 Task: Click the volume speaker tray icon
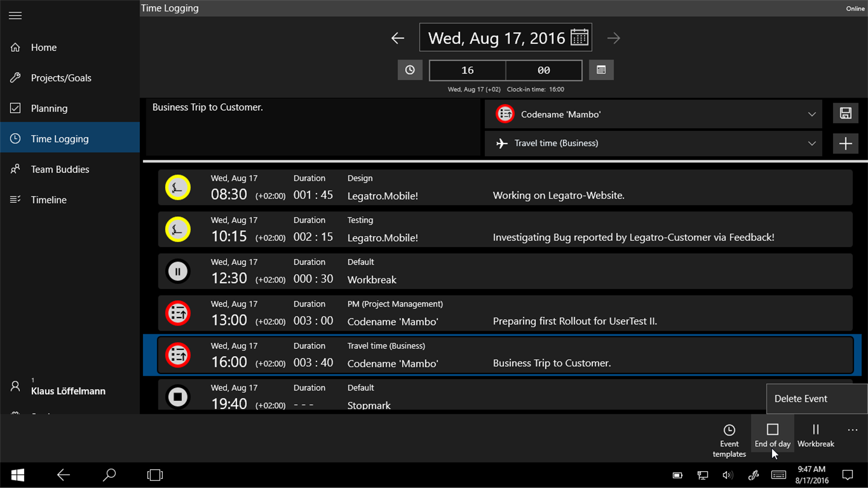(x=728, y=475)
